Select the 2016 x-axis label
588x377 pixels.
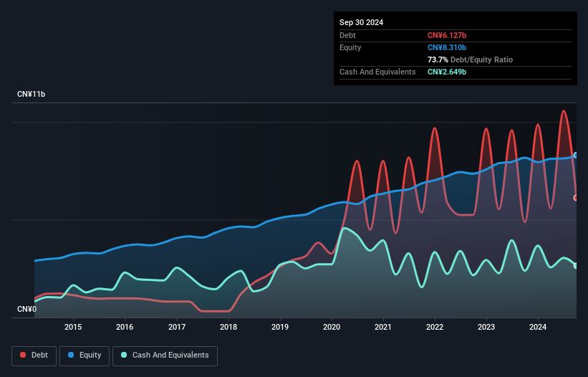click(125, 327)
